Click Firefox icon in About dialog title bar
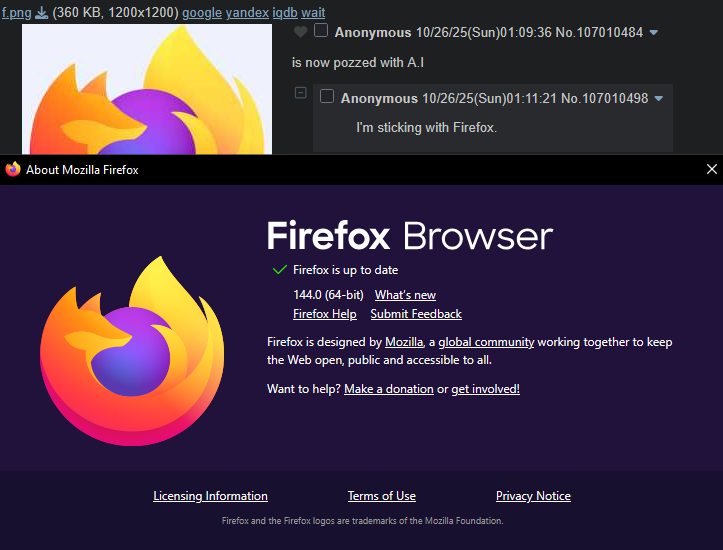Screen dimensions: 723x550 (x=13, y=169)
